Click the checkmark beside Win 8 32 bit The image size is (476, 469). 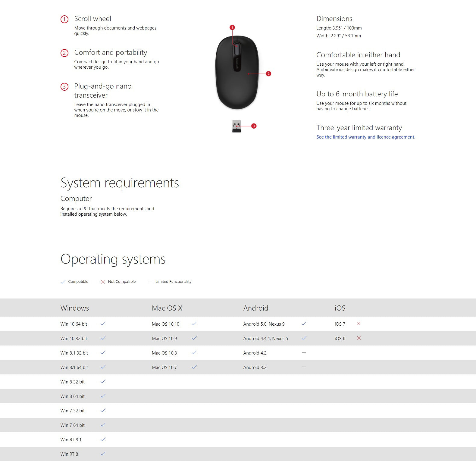tap(103, 381)
